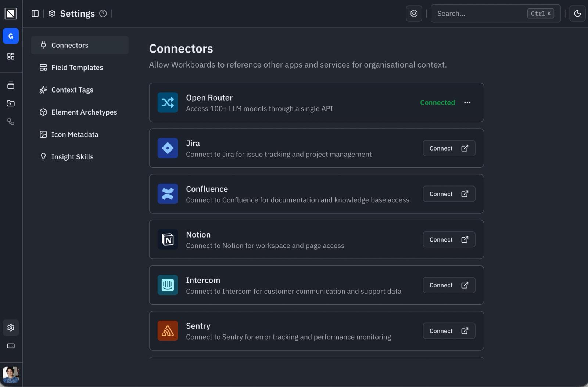Open Field Templates settings section
The image size is (588, 387).
click(80, 68)
